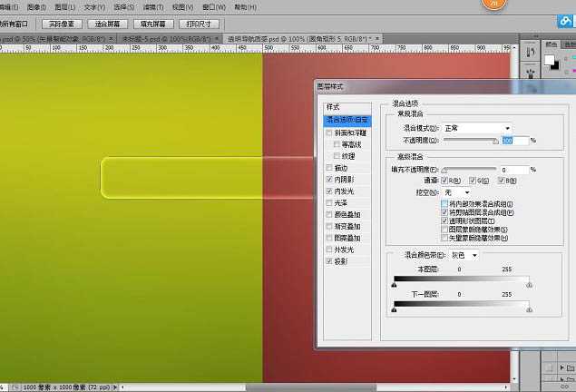Check 图层蒙版隐藏效果 option
The width and height of the screenshot is (576, 392).
pos(444,230)
